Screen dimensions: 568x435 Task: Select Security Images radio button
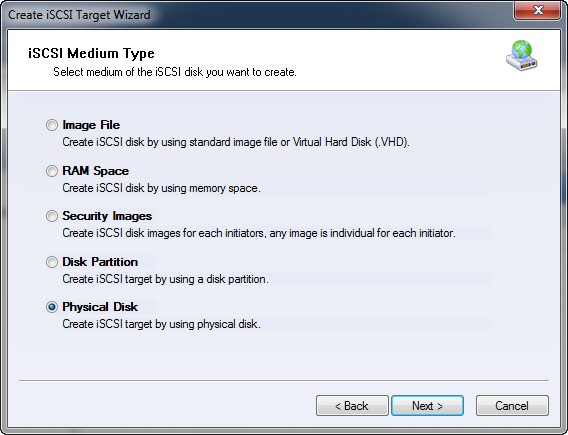52,216
